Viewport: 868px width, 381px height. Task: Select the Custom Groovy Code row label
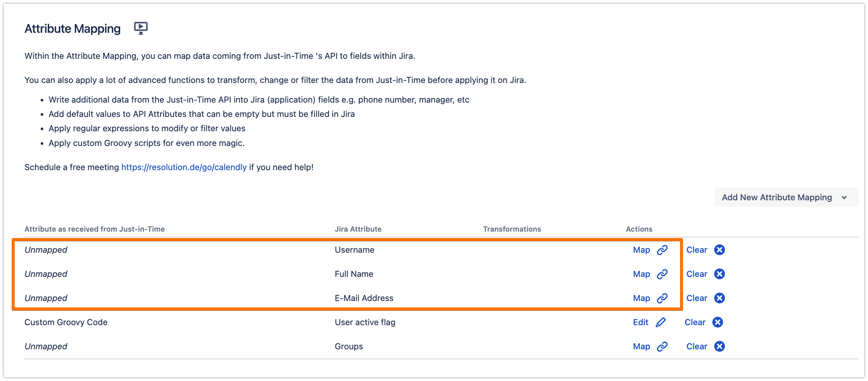pyautogui.click(x=66, y=323)
